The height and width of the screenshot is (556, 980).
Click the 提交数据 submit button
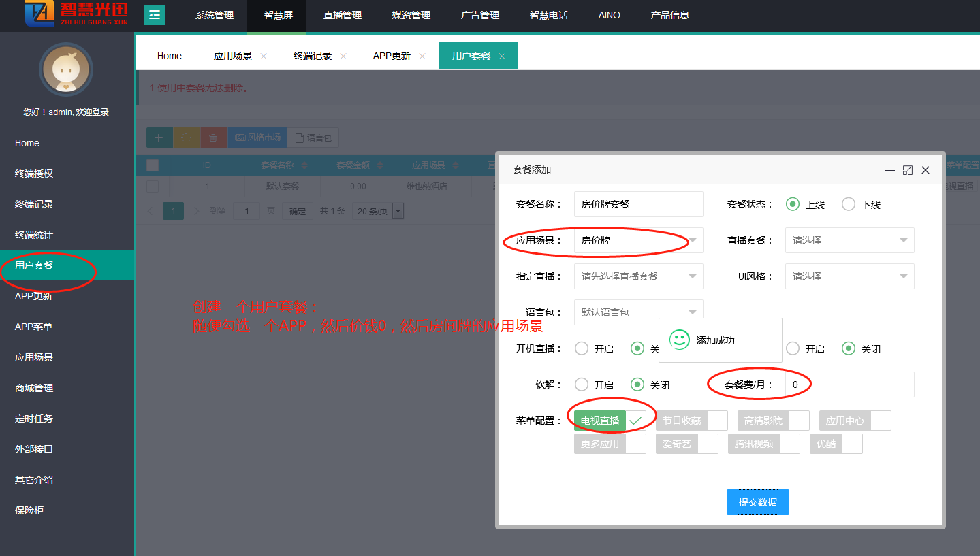[x=757, y=502]
